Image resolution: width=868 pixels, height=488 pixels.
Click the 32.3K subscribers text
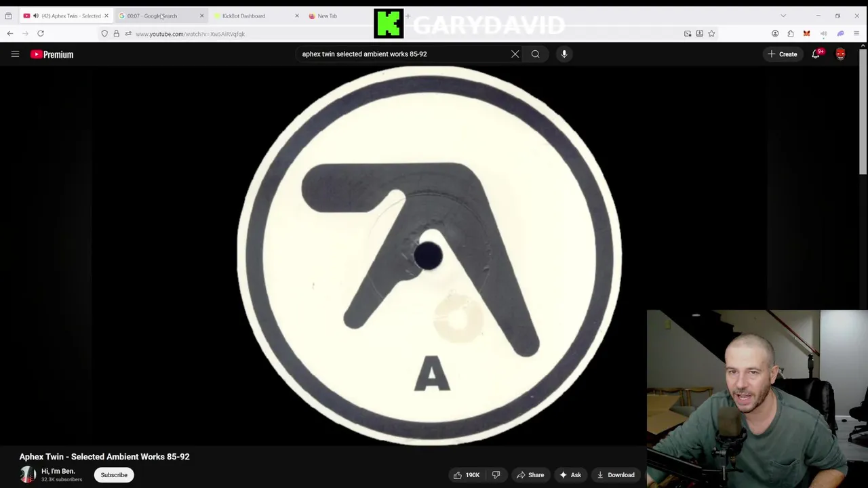click(62, 480)
